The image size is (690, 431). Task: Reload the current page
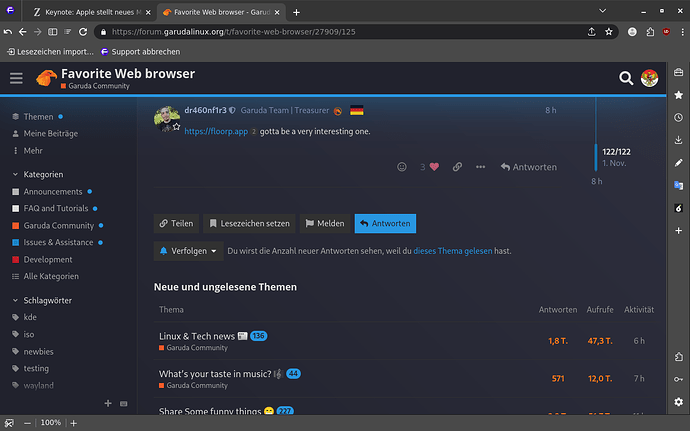tap(83, 32)
